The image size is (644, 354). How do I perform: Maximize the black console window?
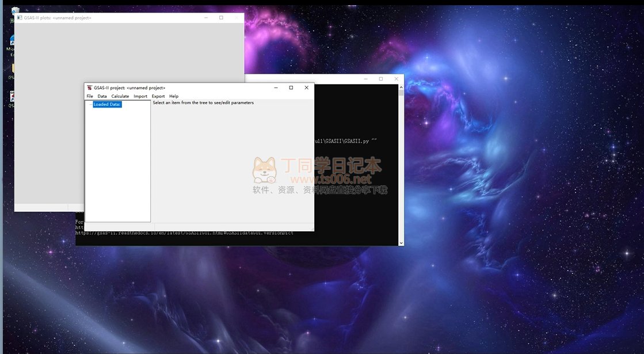[x=380, y=79]
